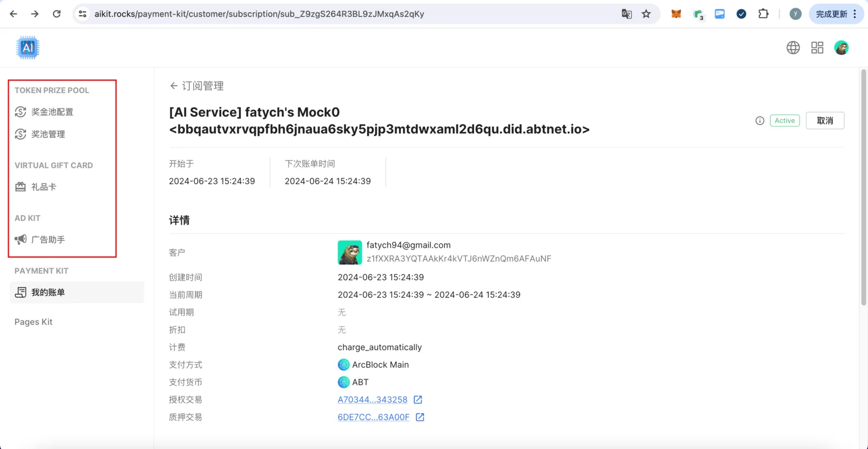This screenshot has width=868, height=449.
Task: Open the user avatar menu
Action: pyautogui.click(x=841, y=48)
